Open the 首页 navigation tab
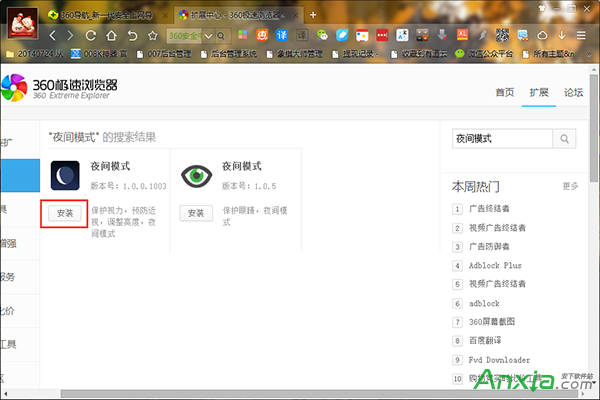 [505, 92]
